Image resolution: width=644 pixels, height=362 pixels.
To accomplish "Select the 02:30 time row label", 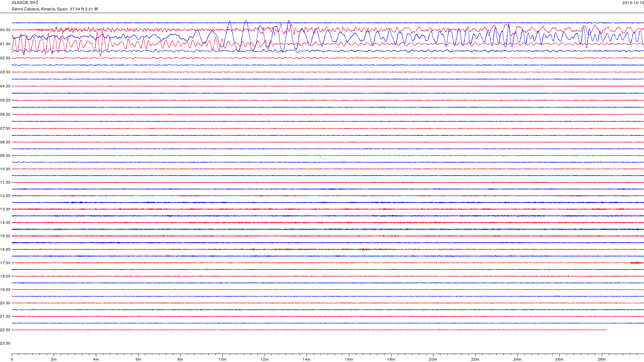I will click(x=5, y=58).
